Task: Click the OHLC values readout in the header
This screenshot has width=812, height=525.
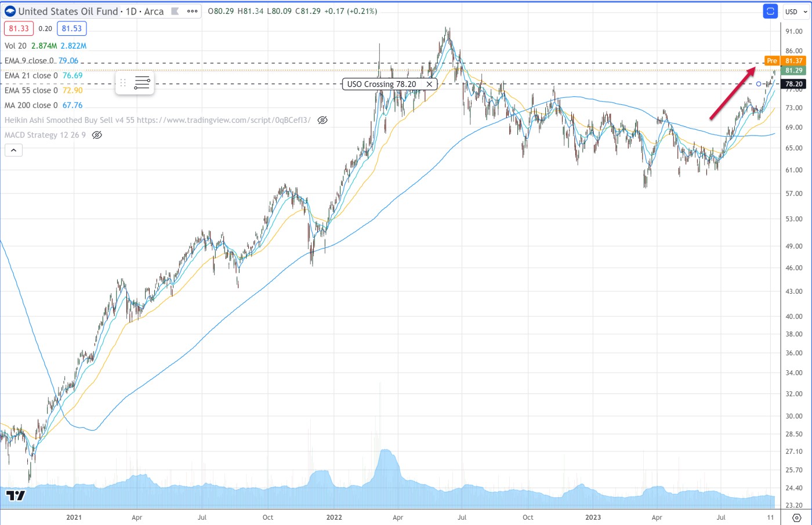Action: (293, 11)
